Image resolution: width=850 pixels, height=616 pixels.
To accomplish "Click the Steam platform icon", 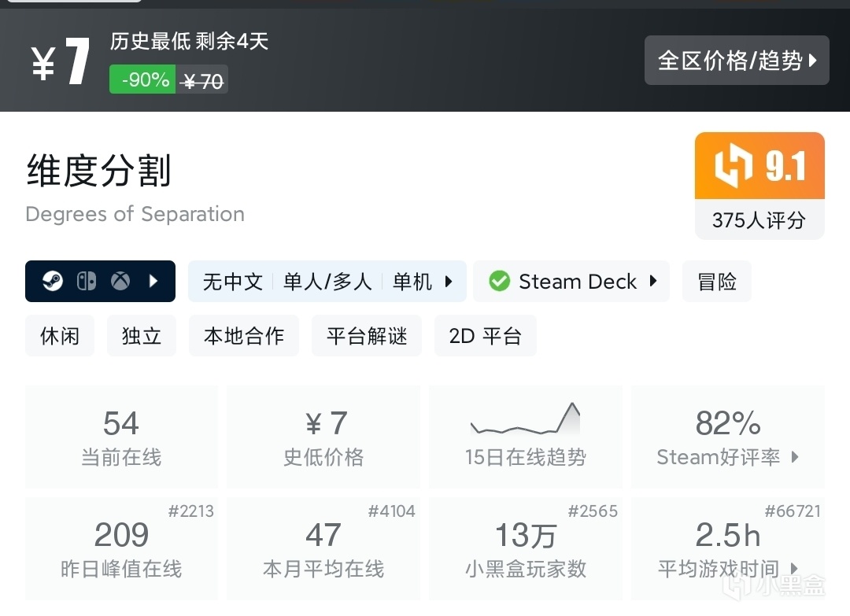I will (x=52, y=282).
